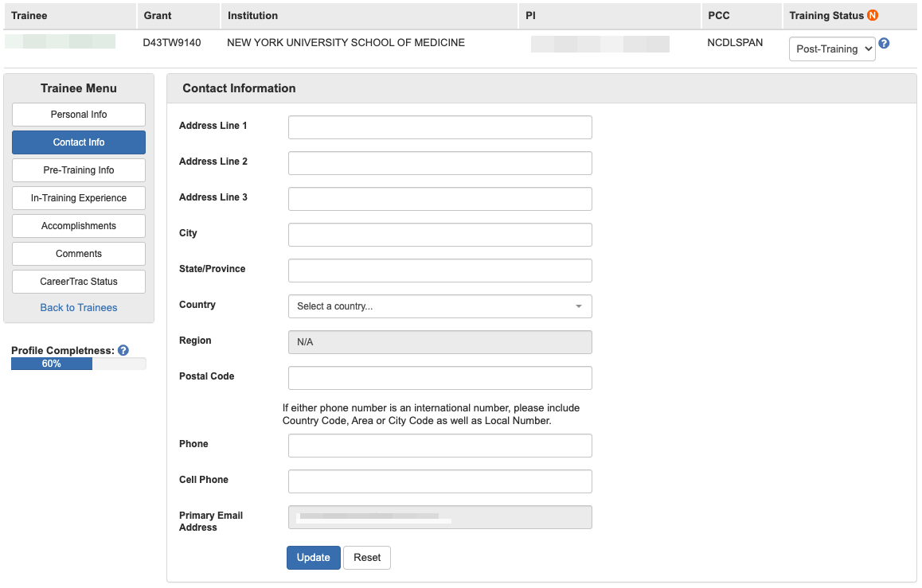Viewport: 922px width, 588px height.
Task: Open Personal Info in Trainee Menu
Action: point(79,115)
